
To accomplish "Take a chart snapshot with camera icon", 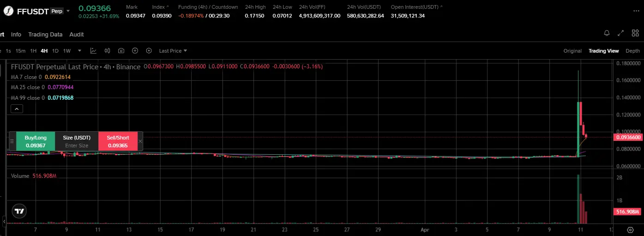I will (121, 51).
